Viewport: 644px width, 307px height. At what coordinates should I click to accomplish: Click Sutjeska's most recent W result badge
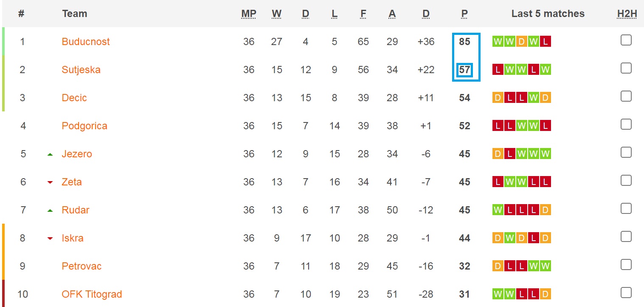(x=545, y=69)
